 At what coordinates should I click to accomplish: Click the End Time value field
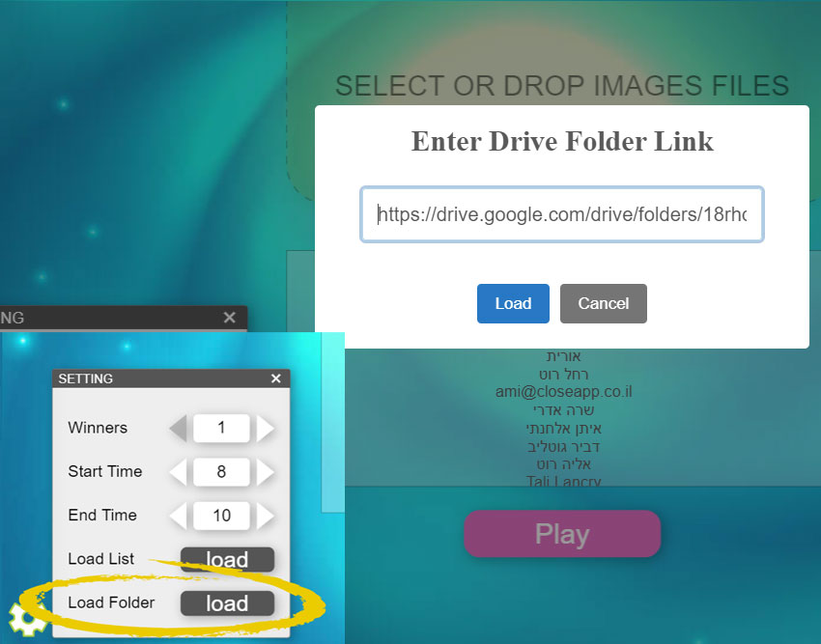pos(221,515)
